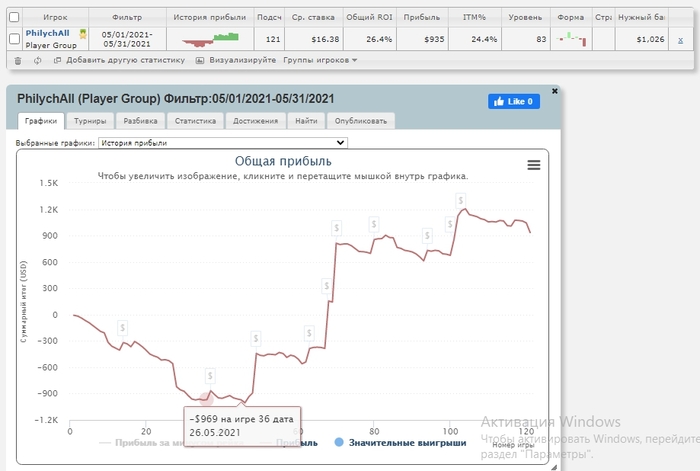This screenshot has width=700, height=471.
Task: Click the Форма sparkline in the table row
Action: (571, 39)
